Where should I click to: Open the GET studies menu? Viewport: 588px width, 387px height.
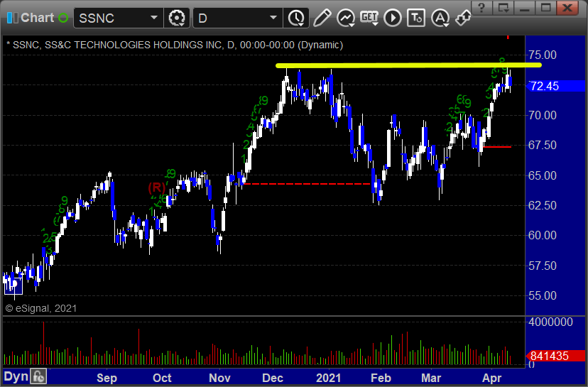pos(369,18)
